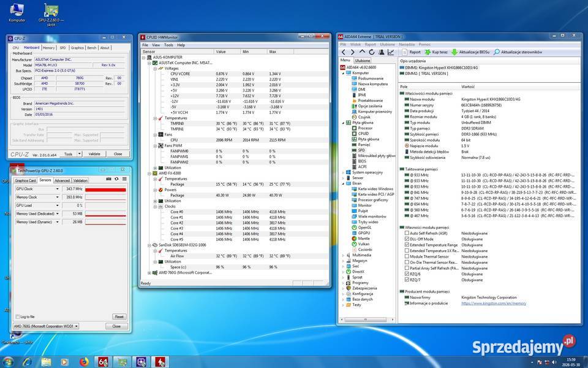Open Aktualizacje BIOSu in AIDA64
The height and width of the screenshot is (368, 588).
point(470,52)
